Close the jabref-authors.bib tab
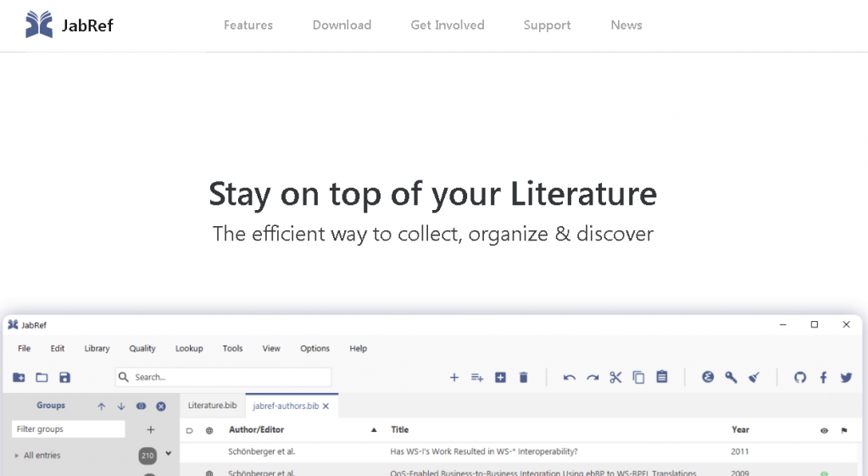The width and height of the screenshot is (868, 476). coord(326,406)
